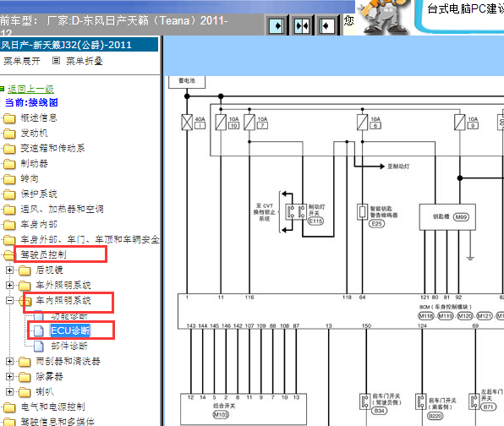Click the BCM（车身控制模块）label
Viewport: 504px width, 426px height.
[446, 307]
